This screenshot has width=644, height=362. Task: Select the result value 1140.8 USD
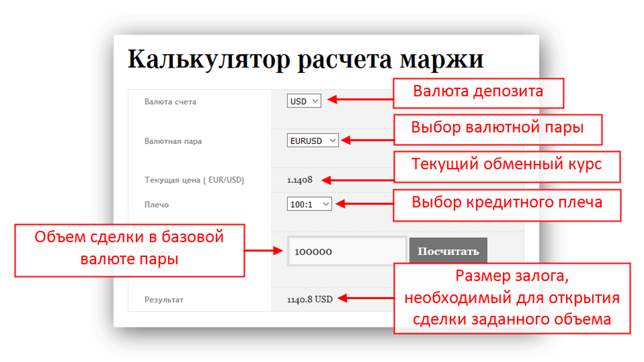pyautogui.click(x=310, y=299)
